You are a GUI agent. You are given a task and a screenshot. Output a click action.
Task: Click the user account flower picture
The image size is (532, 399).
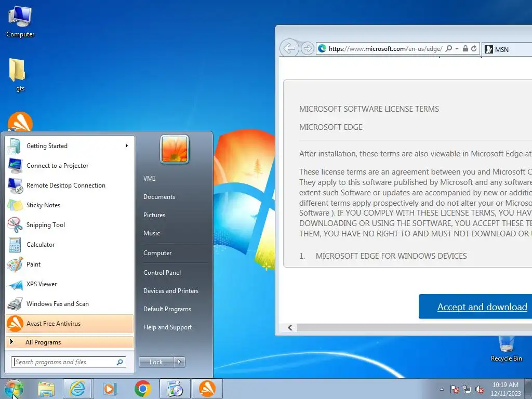tap(175, 149)
